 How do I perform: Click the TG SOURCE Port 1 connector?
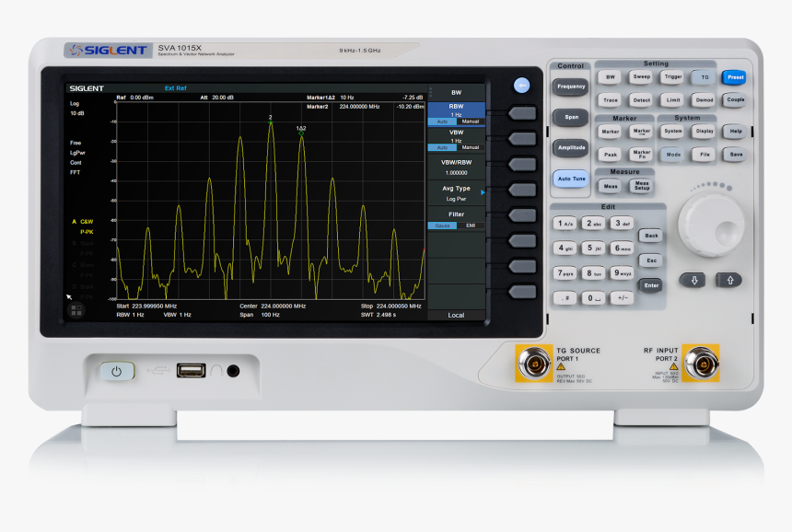pos(534,364)
